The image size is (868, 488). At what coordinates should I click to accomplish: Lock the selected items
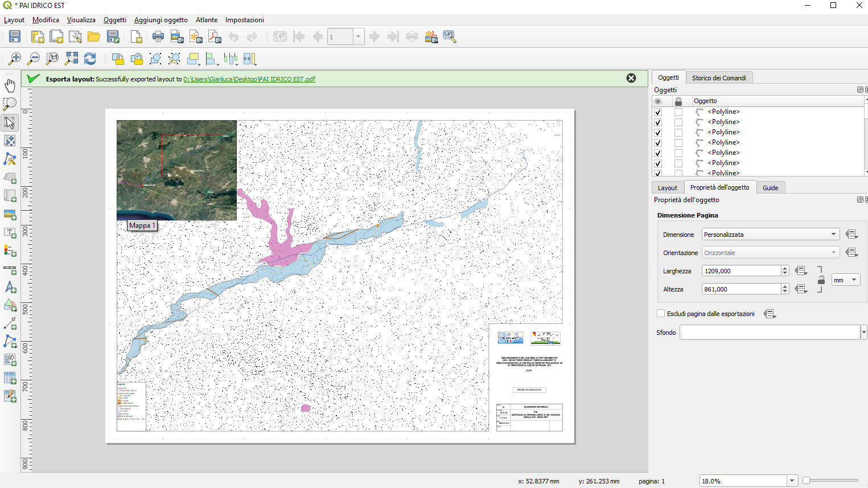pyautogui.click(x=118, y=59)
